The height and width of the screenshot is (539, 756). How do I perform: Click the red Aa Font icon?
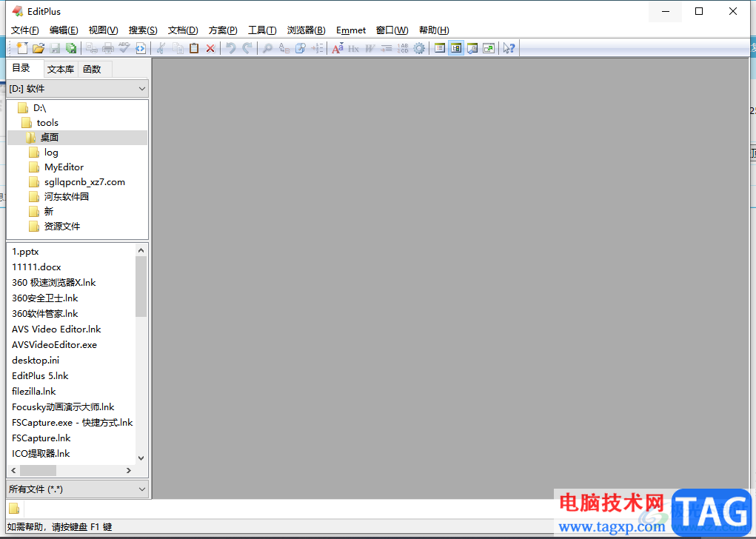click(338, 47)
